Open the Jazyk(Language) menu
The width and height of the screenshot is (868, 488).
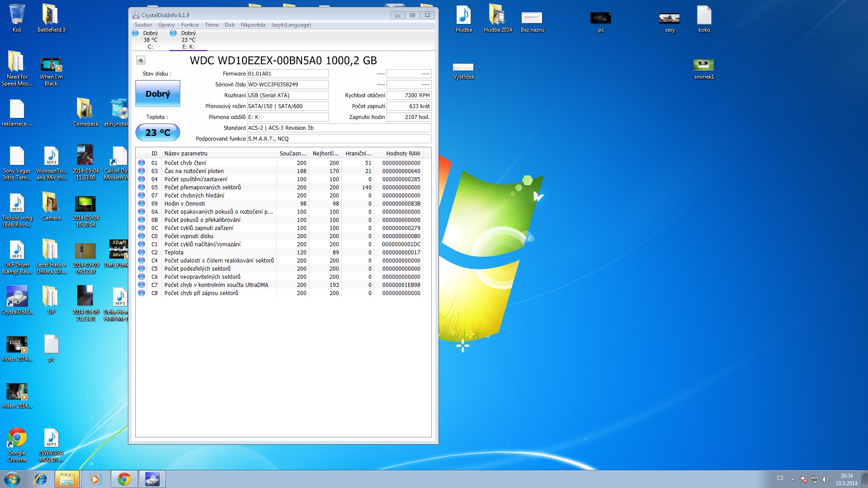coord(291,25)
